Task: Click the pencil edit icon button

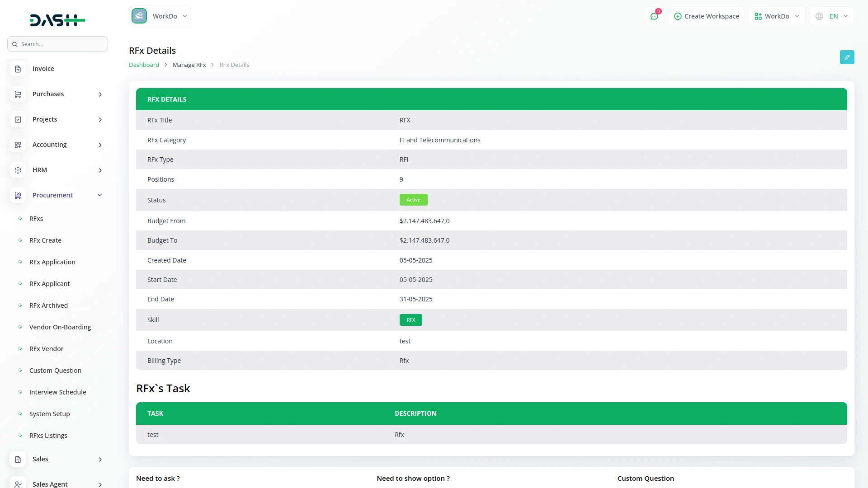Action: pos(847,57)
